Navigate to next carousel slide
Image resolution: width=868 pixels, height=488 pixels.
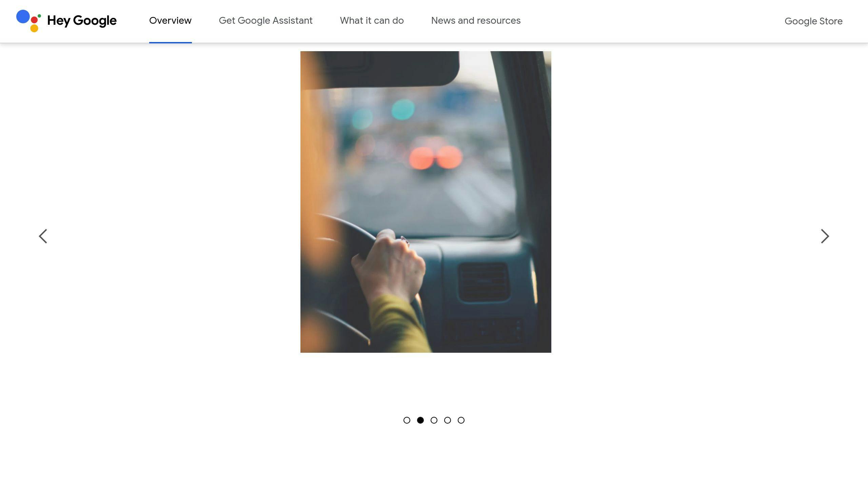coord(825,236)
